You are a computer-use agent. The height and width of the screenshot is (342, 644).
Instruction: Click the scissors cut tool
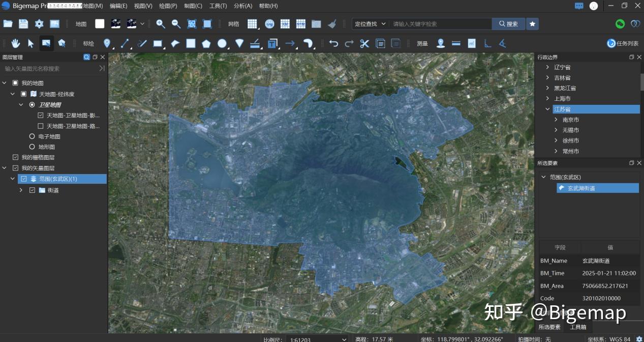(364, 43)
